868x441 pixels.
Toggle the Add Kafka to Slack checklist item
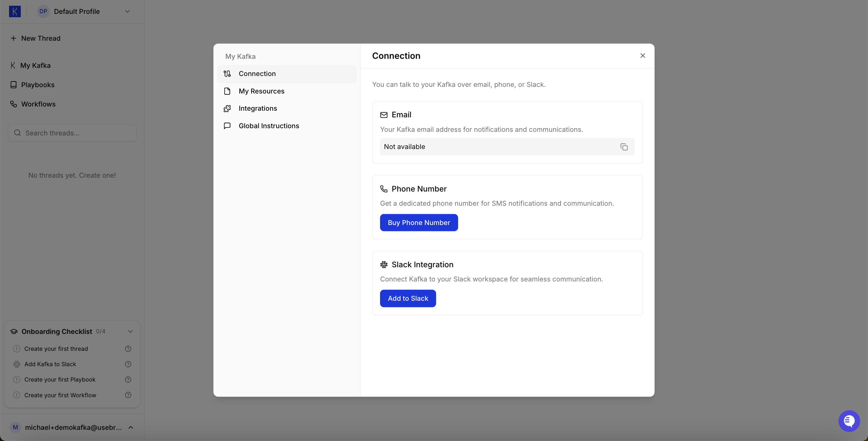pyautogui.click(x=17, y=364)
